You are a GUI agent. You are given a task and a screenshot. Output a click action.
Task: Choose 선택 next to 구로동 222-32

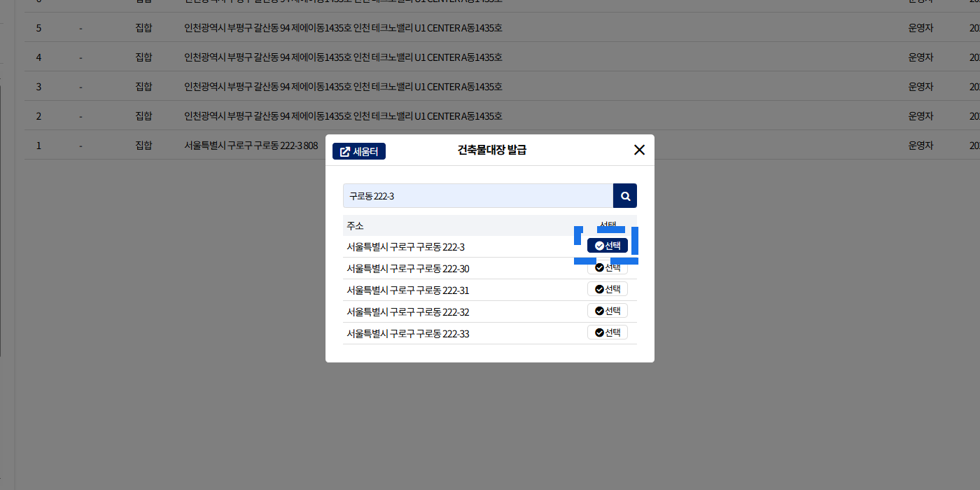(607, 311)
